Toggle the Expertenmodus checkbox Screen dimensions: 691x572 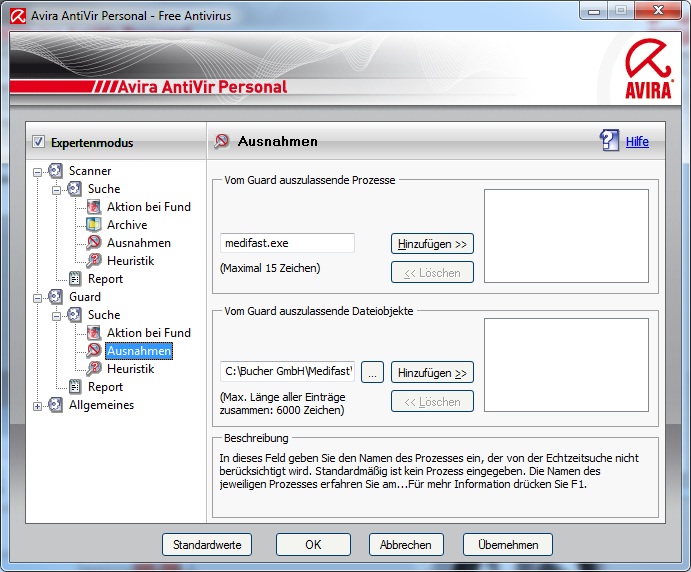[x=38, y=142]
